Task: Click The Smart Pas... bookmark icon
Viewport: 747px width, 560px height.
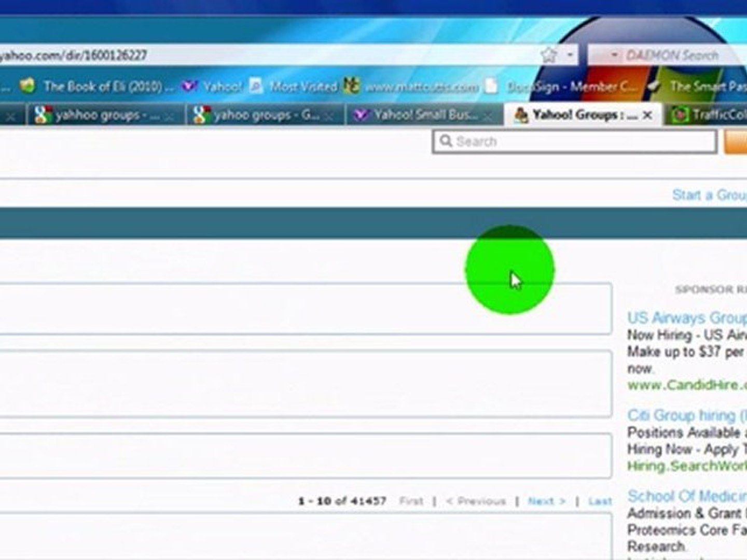Action: pos(655,86)
